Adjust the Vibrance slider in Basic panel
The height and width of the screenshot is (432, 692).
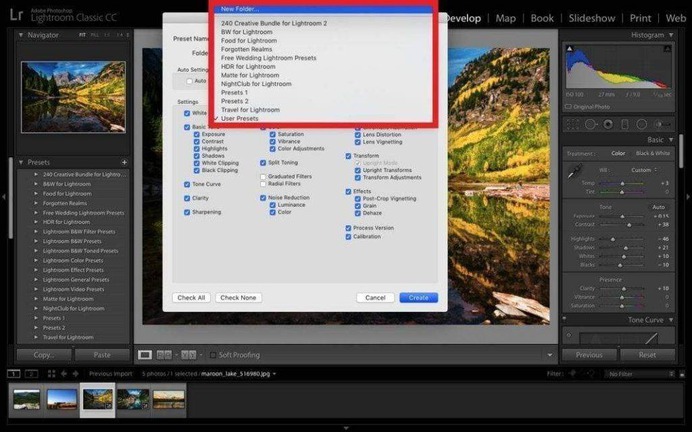pos(622,297)
